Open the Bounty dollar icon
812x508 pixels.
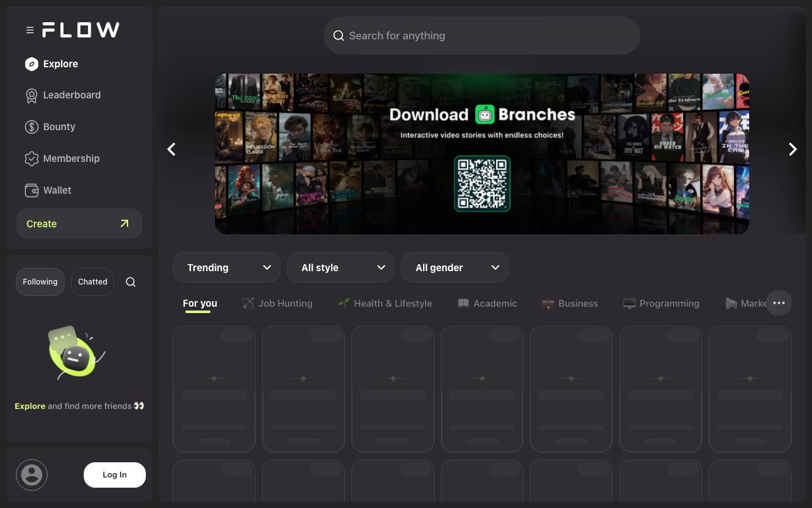[31, 127]
